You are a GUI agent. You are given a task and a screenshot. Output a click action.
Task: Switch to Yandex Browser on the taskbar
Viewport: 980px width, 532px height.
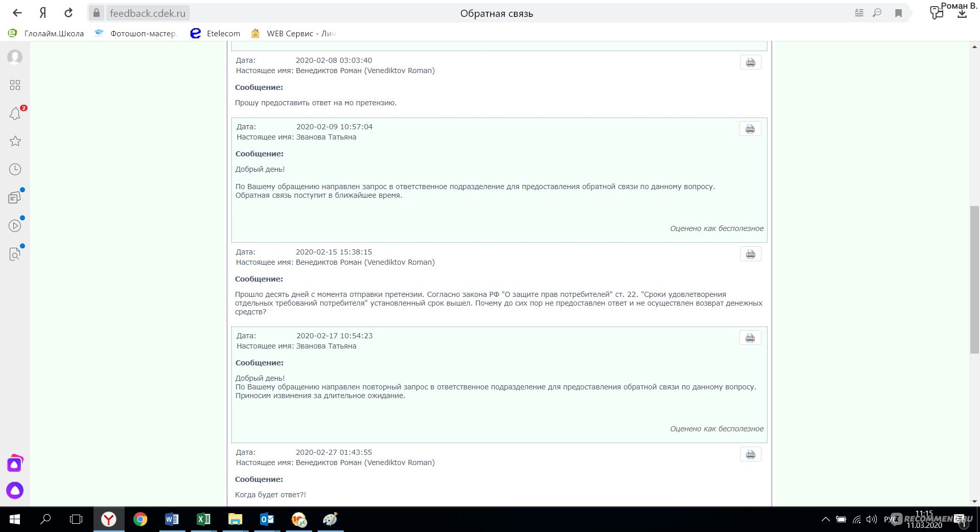pos(108,519)
